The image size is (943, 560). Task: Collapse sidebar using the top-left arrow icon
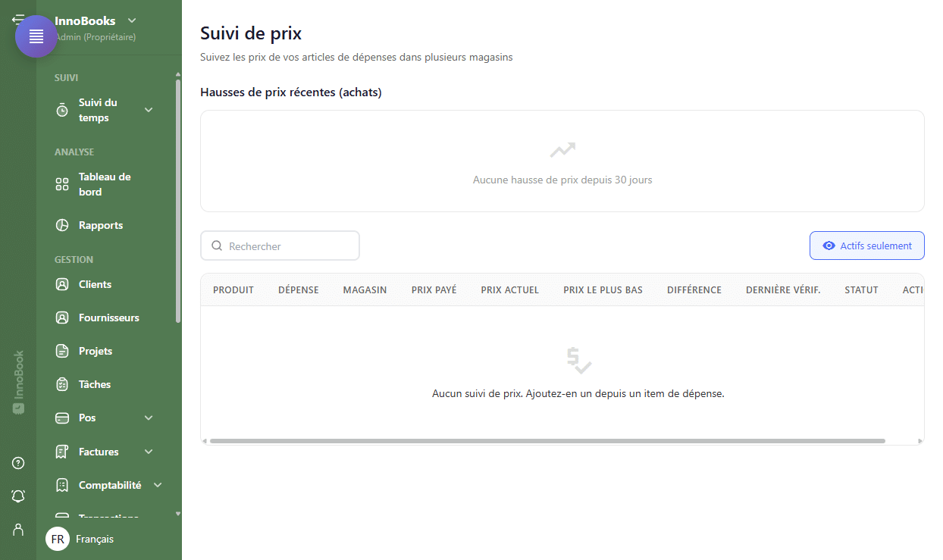17,19
